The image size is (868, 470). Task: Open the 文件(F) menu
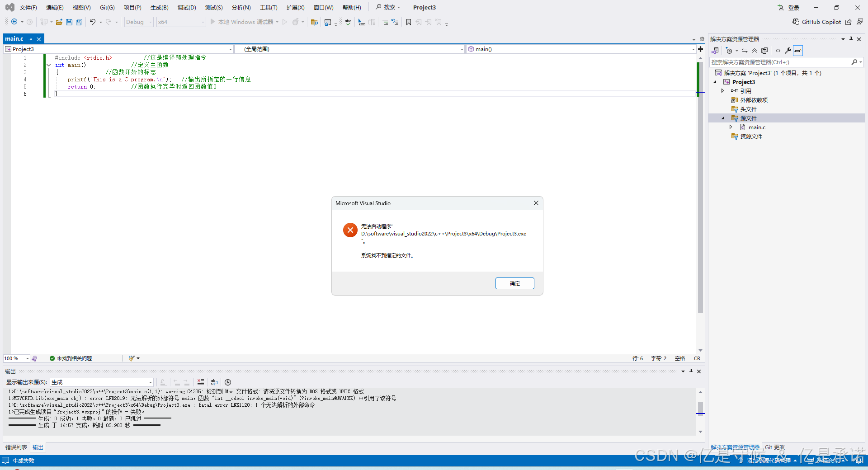28,8
